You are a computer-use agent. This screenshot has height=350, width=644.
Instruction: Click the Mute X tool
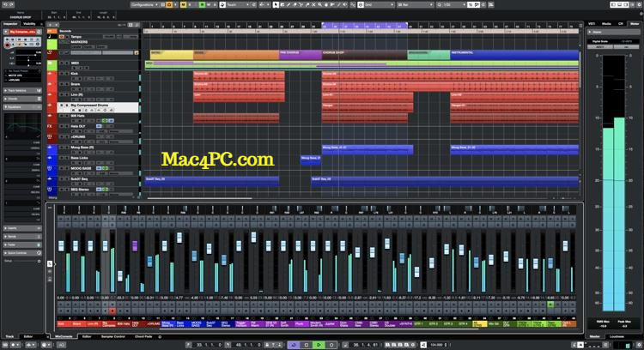coord(313,4)
